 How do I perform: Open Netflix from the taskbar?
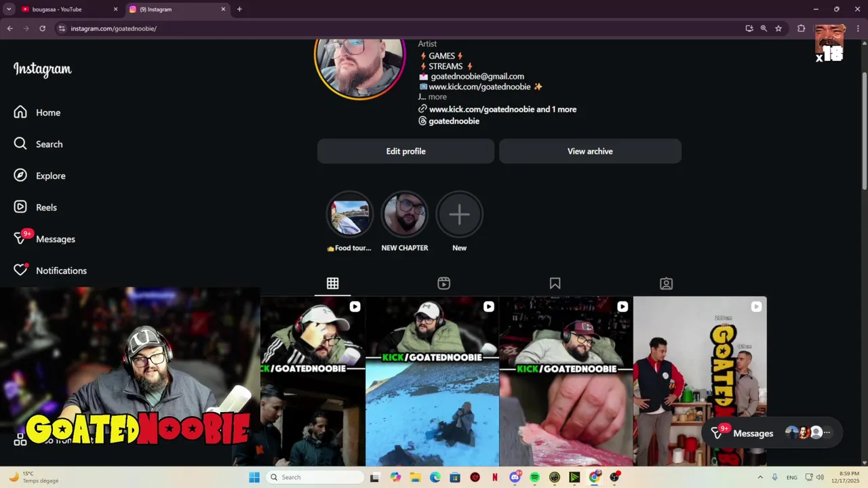(x=495, y=477)
